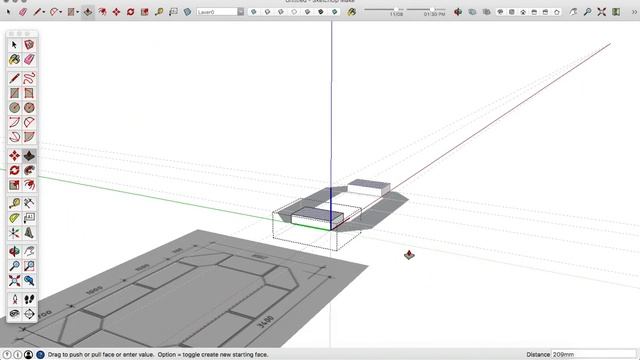This screenshot has height=360, width=640.
Task: Choose the Axes tool
Action: coord(14,233)
